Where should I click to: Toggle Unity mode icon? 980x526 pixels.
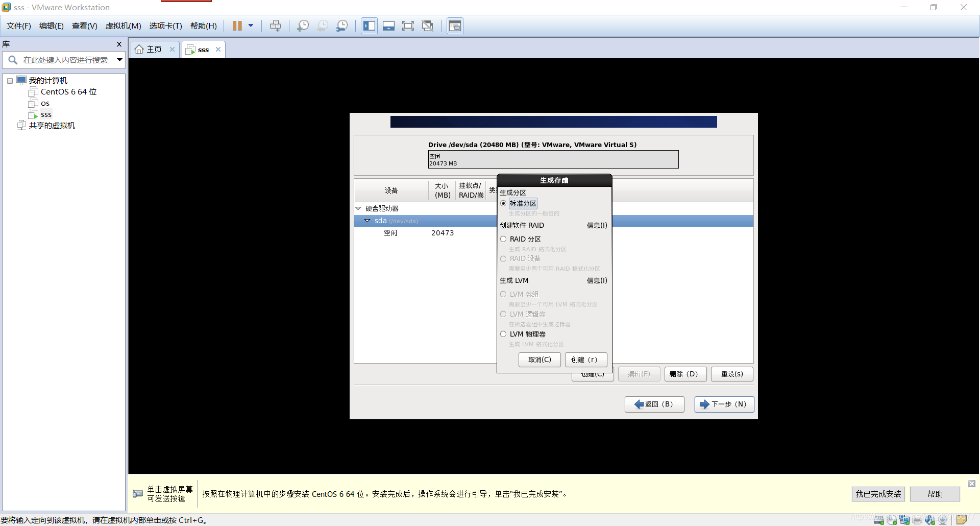[x=428, y=26]
